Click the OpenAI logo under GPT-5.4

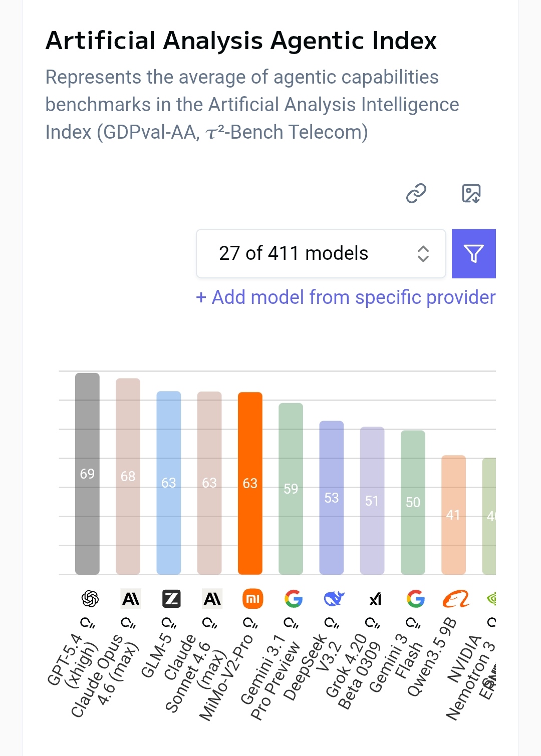coord(90,598)
